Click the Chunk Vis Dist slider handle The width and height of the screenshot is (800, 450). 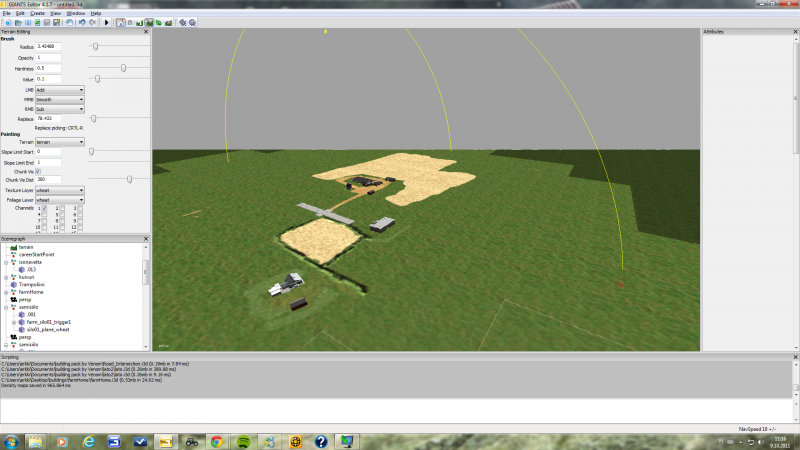[129, 179]
